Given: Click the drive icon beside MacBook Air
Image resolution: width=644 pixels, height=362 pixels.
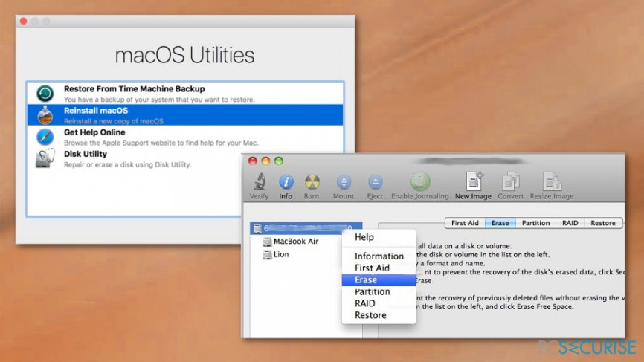Looking at the screenshot, I should coord(267,242).
